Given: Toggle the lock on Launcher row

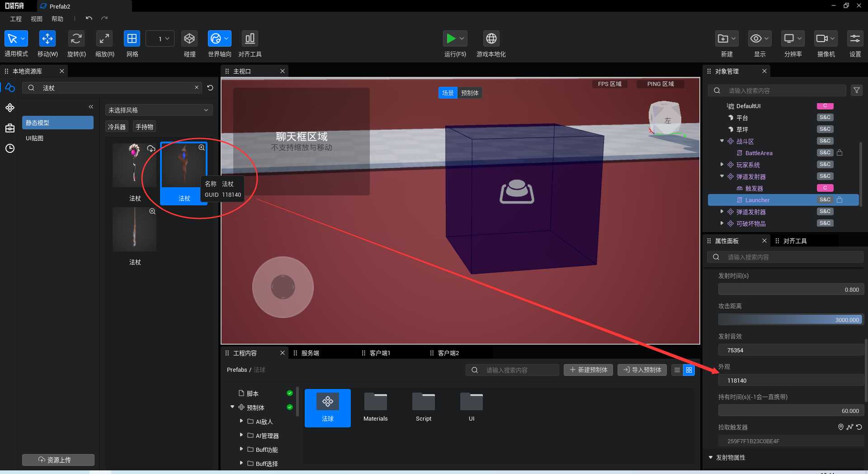Looking at the screenshot, I should pos(840,199).
